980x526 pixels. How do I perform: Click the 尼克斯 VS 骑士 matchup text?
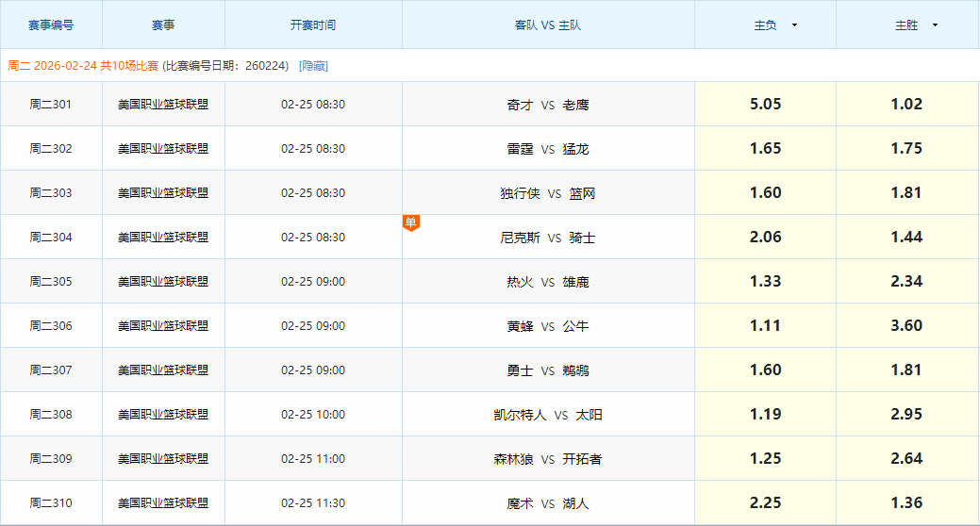(x=547, y=238)
